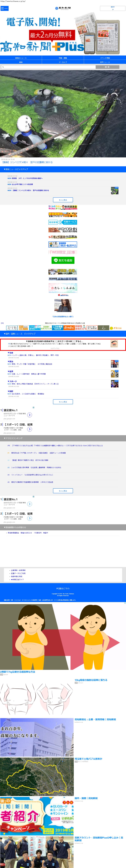Open the 高知で働く求人情報紙 sponsor banner
This screenshot has height=868, width=126.
[x=92, y=328]
